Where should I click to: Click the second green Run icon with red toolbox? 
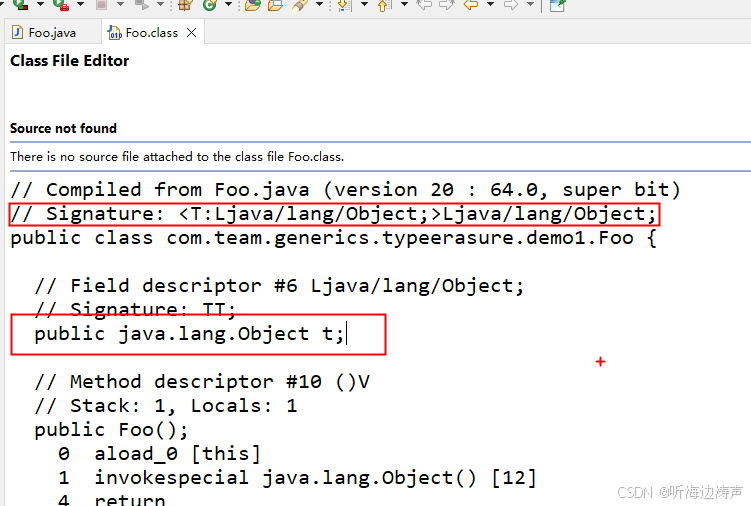(61, 5)
